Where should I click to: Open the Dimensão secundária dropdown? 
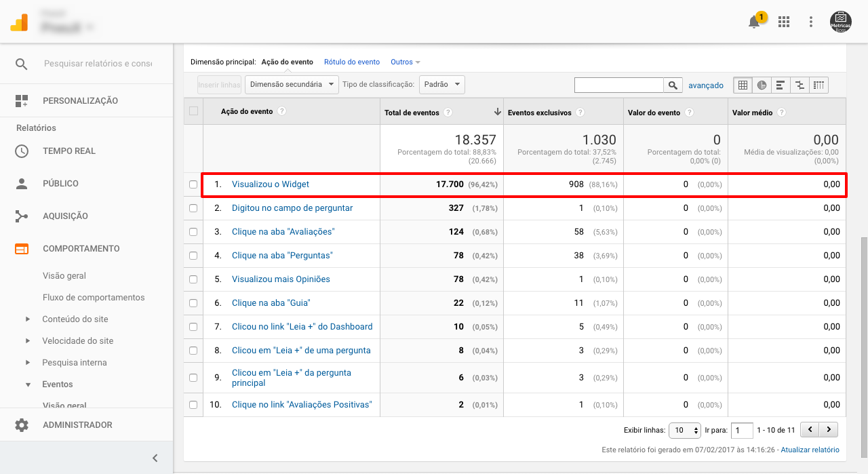pyautogui.click(x=292, y=85)
